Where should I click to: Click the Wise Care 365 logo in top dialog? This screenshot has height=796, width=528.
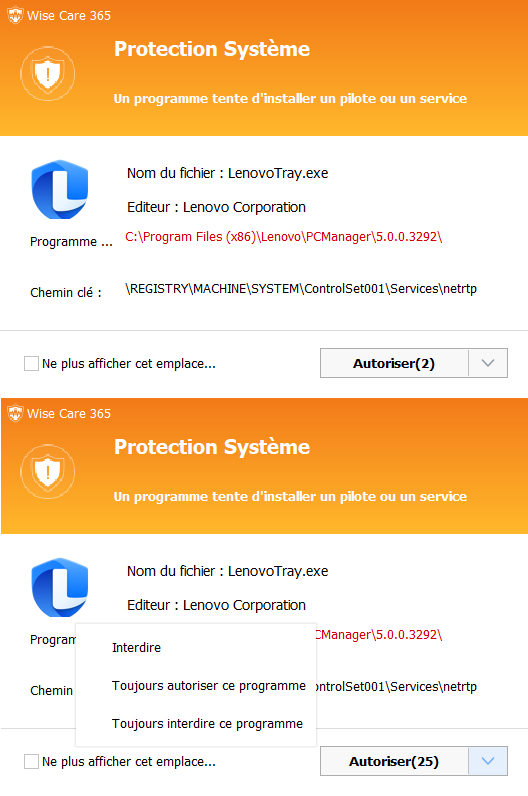tap(15, 15)
